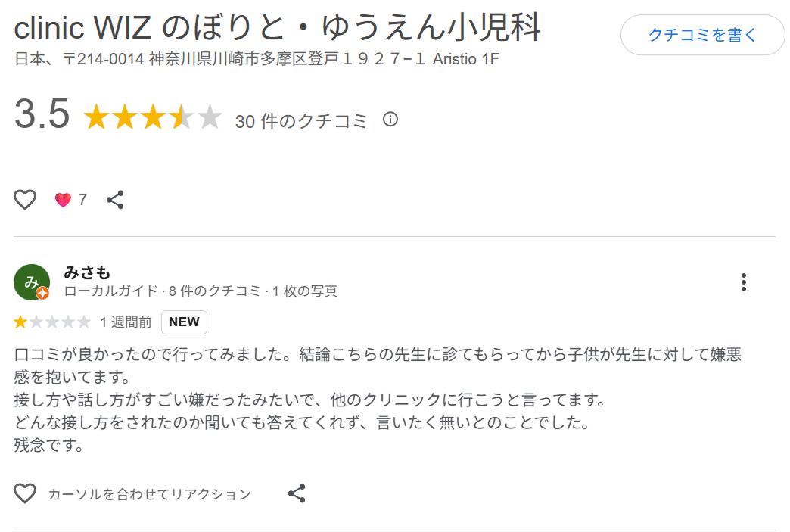The height and width of the screenshot is (532, 790).
Task: Click the share icon below the review text
Action: (296, 493)
